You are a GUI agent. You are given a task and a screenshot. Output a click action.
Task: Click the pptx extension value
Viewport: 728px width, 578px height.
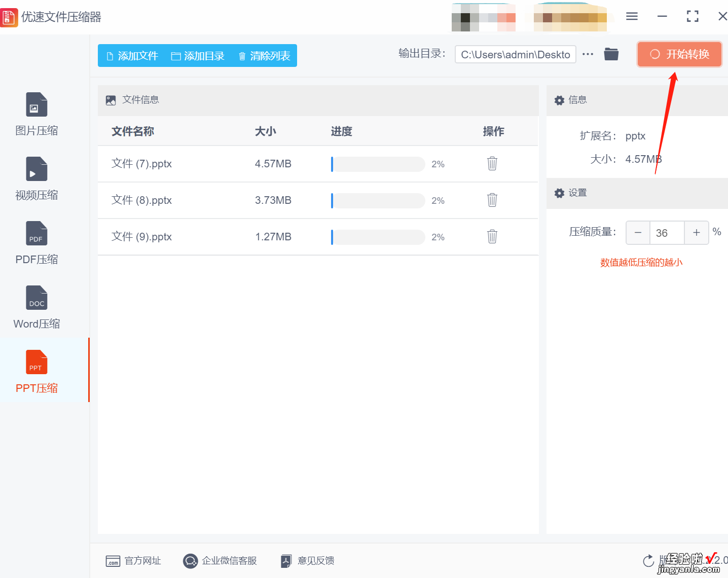pyautogui.click(x=635, y=136)
